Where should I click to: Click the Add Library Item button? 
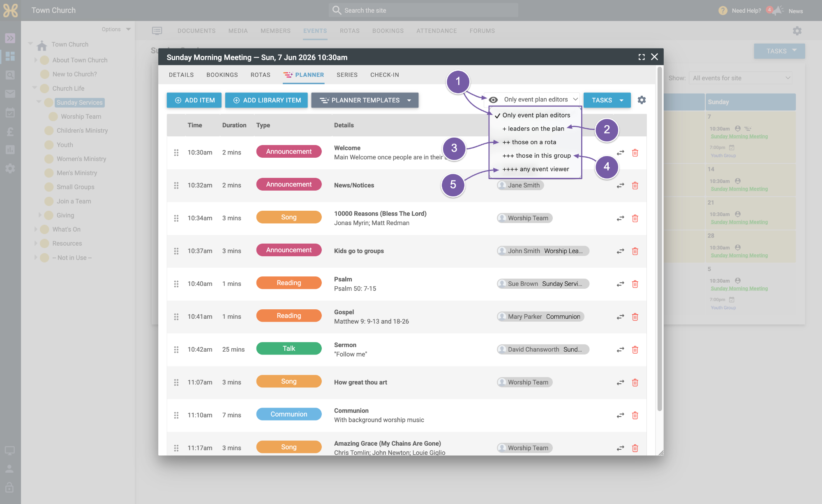pyautogui.click(x=266, y=100)
